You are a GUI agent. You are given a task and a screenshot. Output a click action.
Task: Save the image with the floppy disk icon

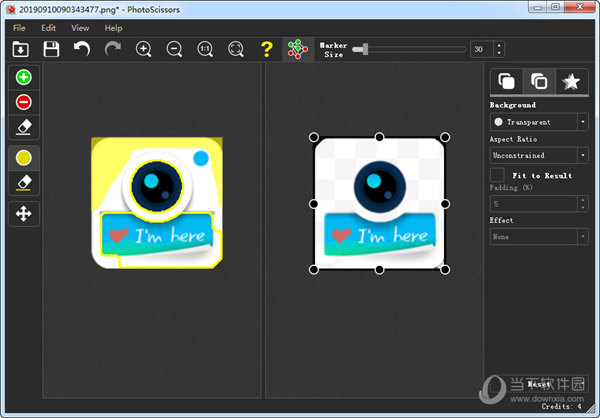coord(51,49)
